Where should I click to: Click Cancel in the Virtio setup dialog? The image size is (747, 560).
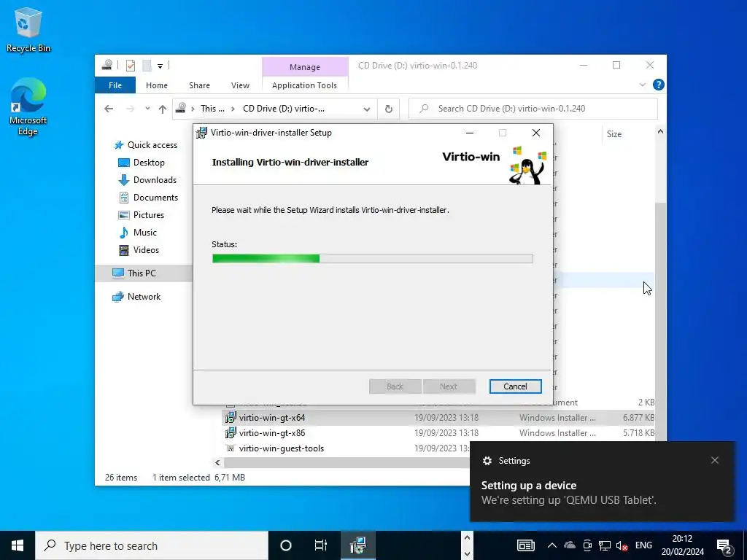pyautogui.click(x=516, y=386)
